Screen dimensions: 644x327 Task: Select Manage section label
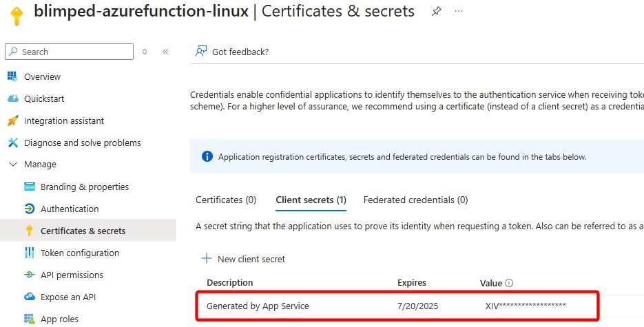40,165
